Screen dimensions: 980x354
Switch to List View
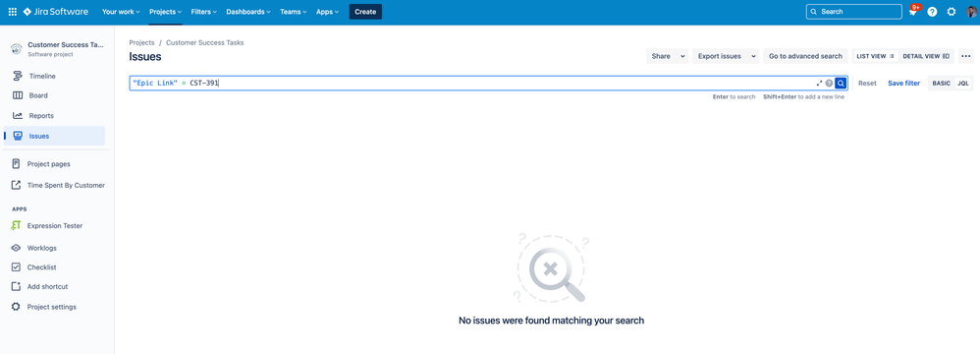pyautogui.click(x=876, y=56)
